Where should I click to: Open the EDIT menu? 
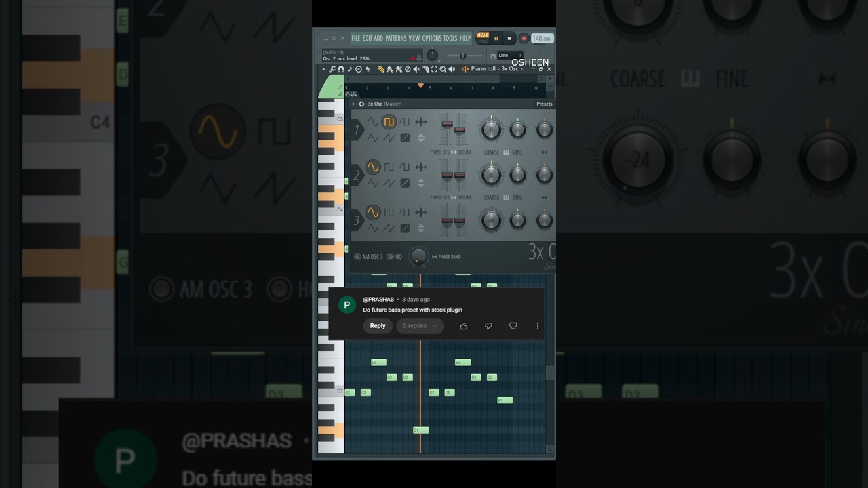tap(368, 39)
